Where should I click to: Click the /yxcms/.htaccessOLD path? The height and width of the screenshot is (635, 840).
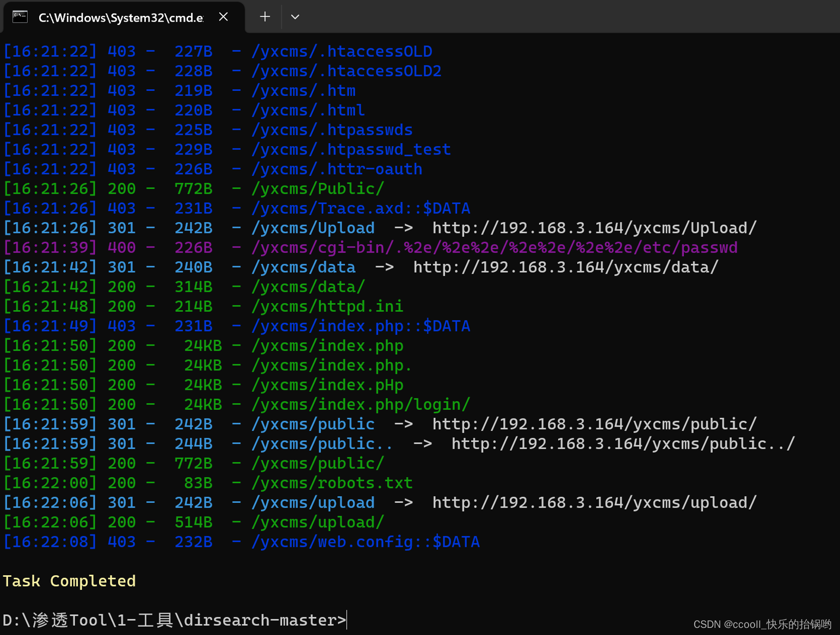click(342, 51)
